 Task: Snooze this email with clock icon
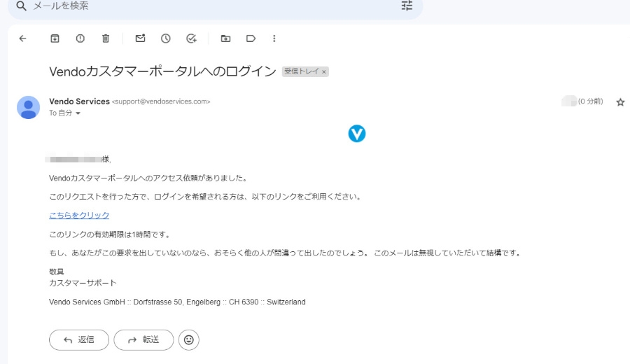pyautogui.click(x=165, y=38)
